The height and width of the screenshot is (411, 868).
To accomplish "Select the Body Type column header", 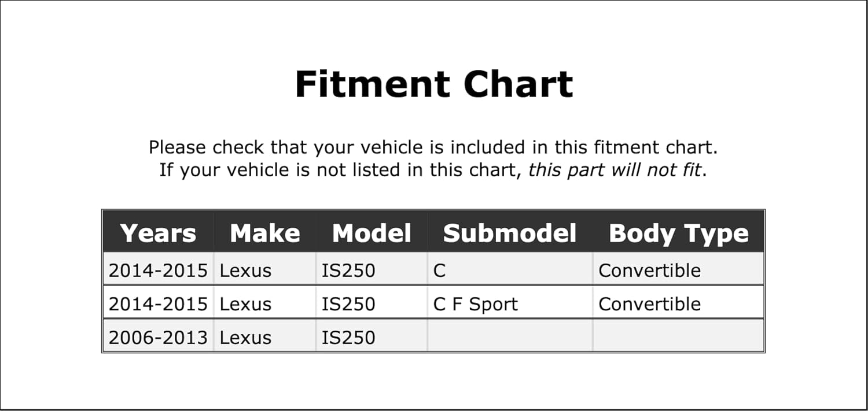I will coord(678,234).
